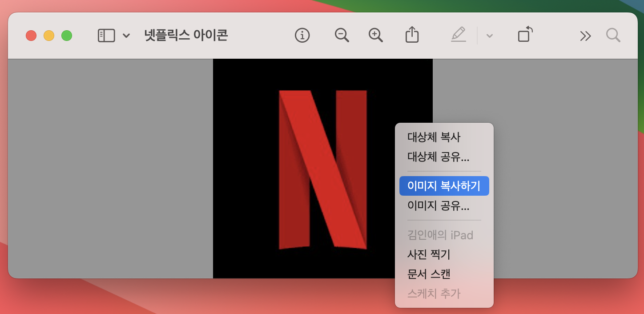Show more toolbar items double chevron
Image resolution: width=644 pixels, height=314 pixels.
click(586, 36)
